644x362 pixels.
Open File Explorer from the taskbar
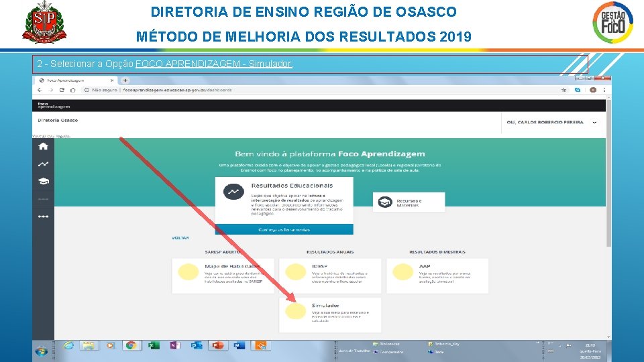click(89, 346)
